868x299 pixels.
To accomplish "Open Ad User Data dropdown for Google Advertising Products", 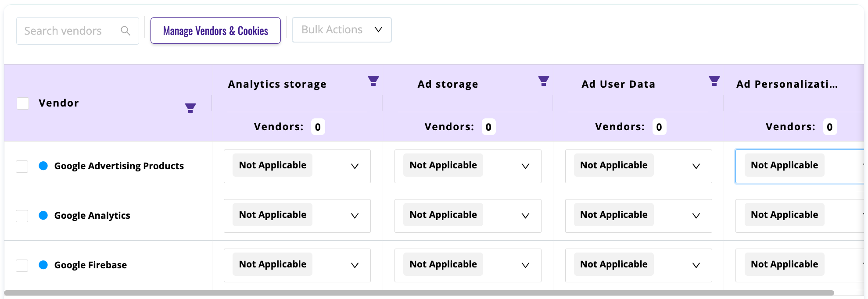I will pos(638,166).
